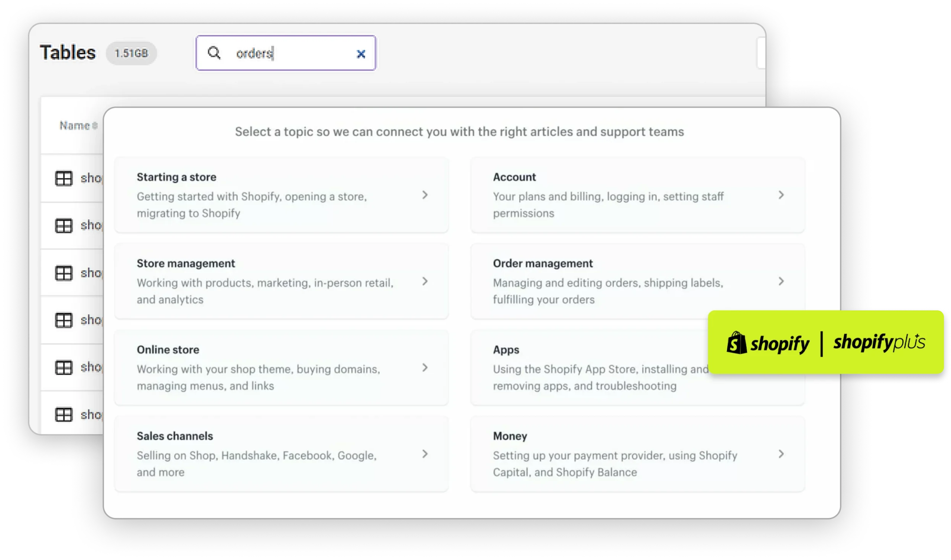The height and width of the screenshot is (560, 951).
Task: Click the sixth table grid icon
Action: click(64, 414)
